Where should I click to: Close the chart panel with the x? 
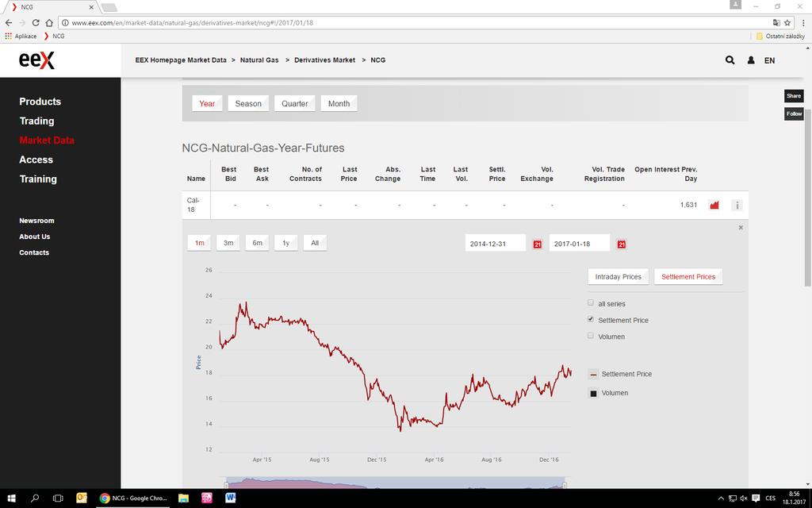coord(741,228)
